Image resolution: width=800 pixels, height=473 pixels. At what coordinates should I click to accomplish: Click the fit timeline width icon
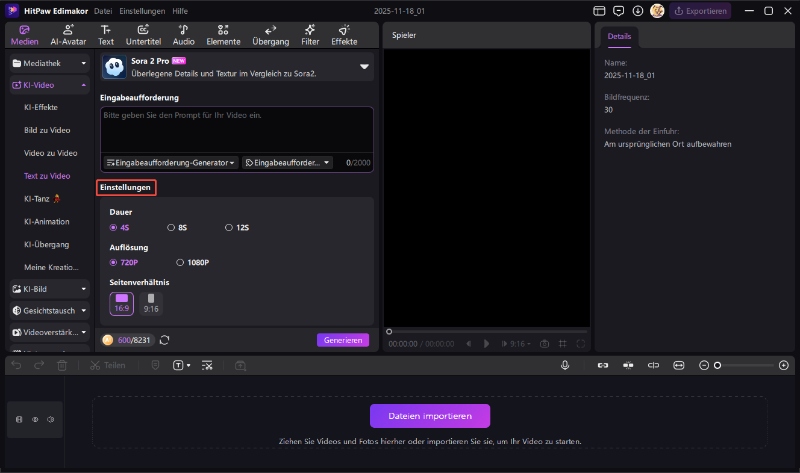coord(679,365)
